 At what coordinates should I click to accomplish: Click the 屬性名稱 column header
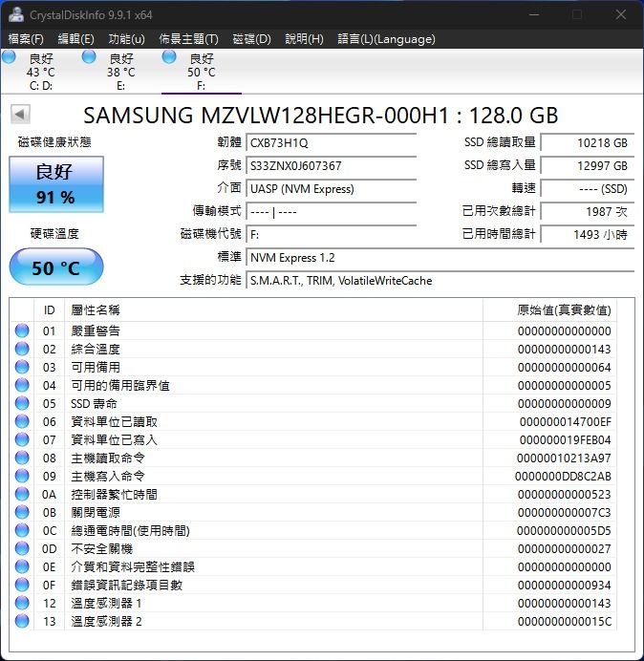tap(273, 310)
